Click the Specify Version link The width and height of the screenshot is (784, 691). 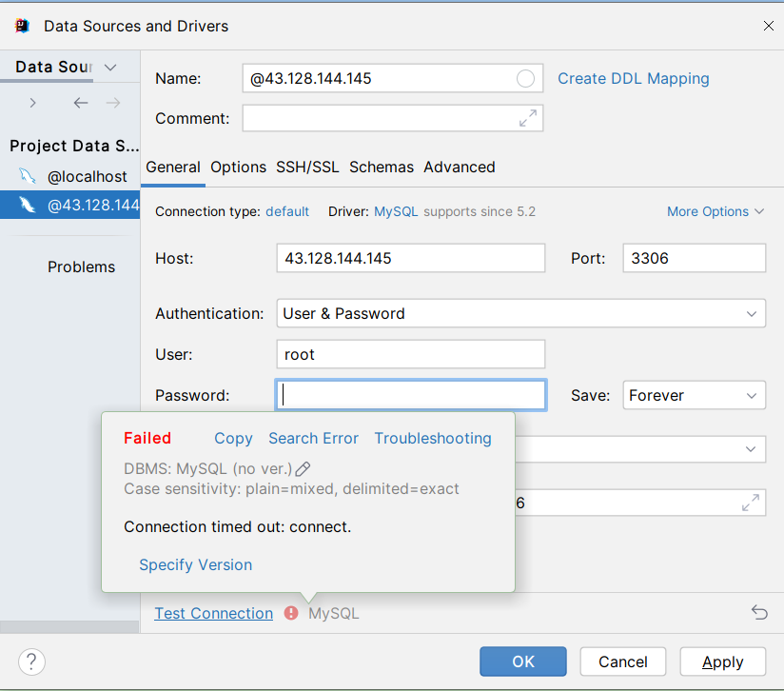click(x=195, y=565)
